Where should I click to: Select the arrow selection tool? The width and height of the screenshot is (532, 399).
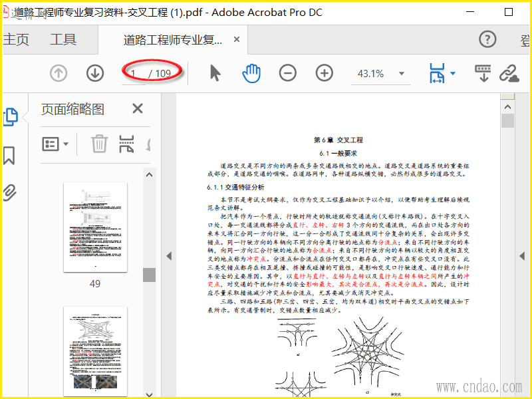[215, 73]
